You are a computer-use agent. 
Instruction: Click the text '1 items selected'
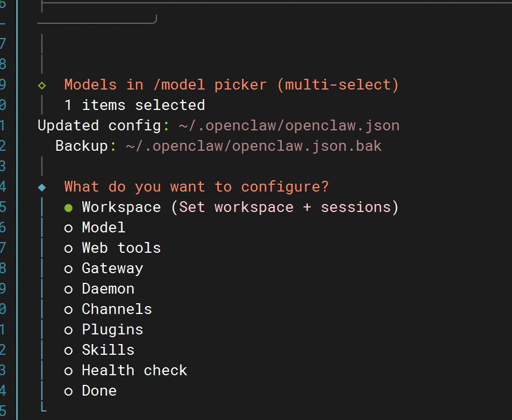click(x=134, y=105)
